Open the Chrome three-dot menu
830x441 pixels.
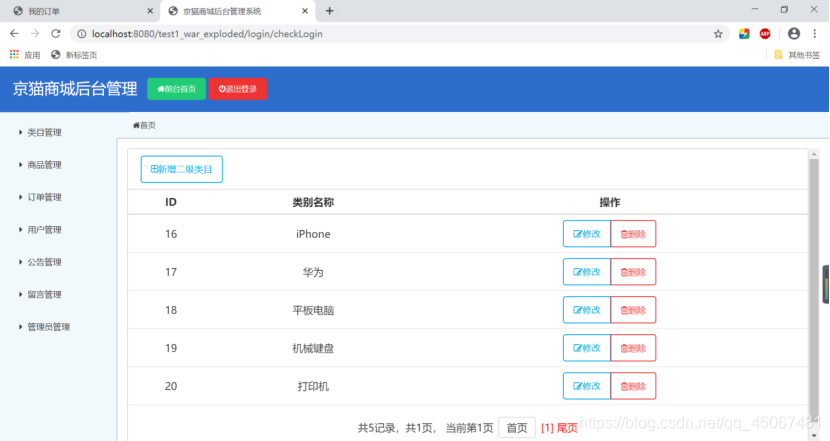pos(815,34)
